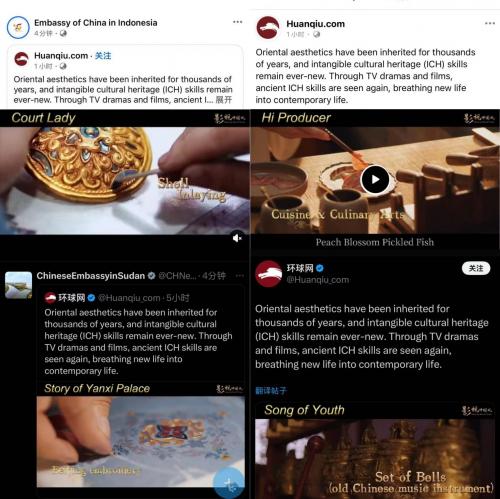The width and height of the screenshot is (500, 499).
Task: Open three-dot menu on Embassy of China post
Action: tap(237, 22)
